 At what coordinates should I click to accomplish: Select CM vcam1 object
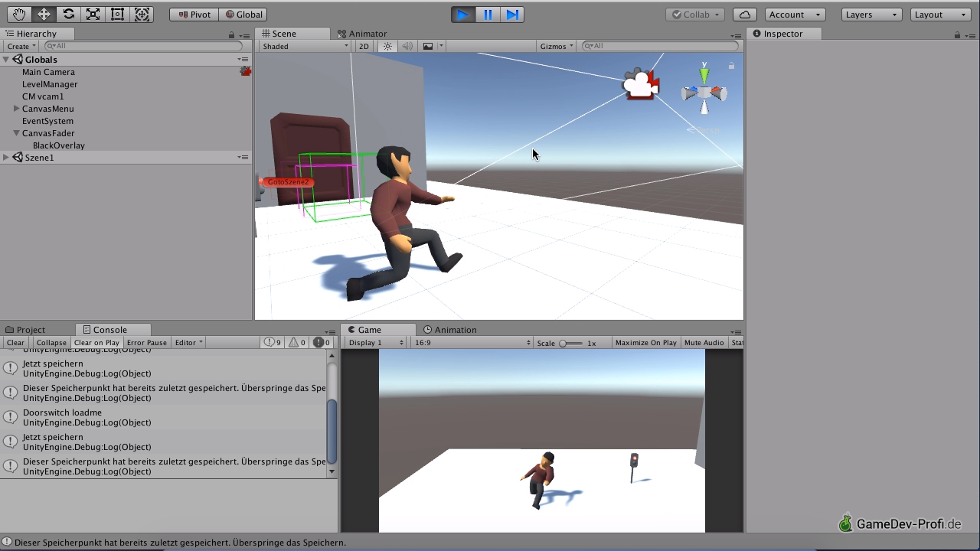[x=43, y=96]
